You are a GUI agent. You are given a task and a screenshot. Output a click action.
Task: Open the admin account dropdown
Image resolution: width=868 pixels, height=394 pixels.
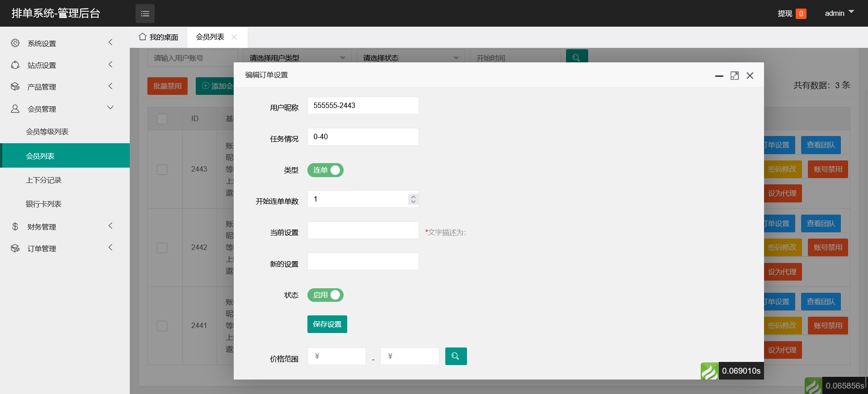coord(839,13)
